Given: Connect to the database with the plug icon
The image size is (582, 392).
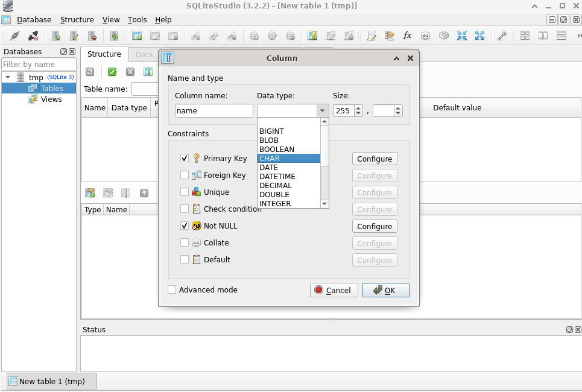Looking at the screenshot, I should tap(14, 35).
